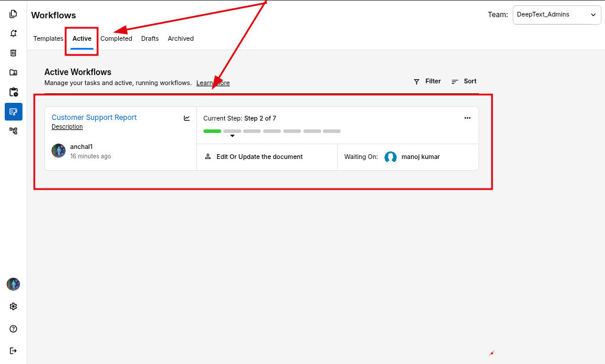Go to the Archived tab
The width and height of the screenshot is (605, 364).
pos(180,38)
